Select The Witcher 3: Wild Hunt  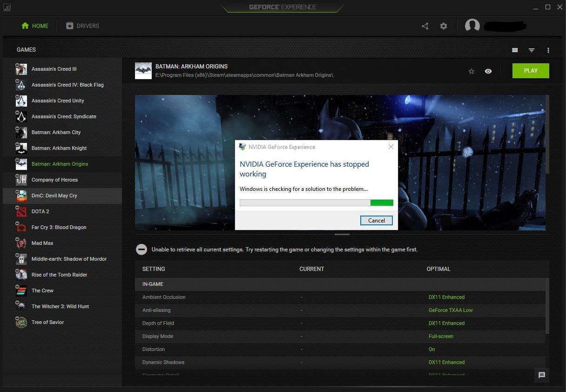coord(60,306)
